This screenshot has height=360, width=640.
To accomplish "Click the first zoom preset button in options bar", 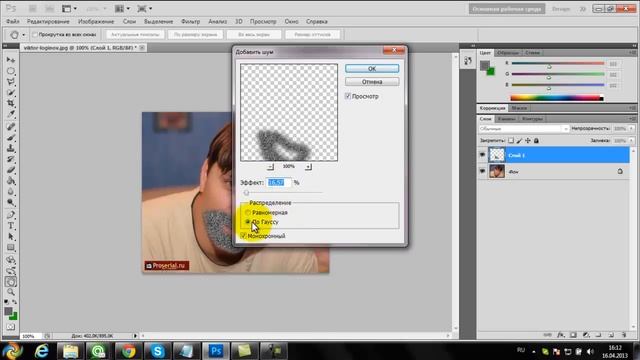I will [x=135, y=35].
